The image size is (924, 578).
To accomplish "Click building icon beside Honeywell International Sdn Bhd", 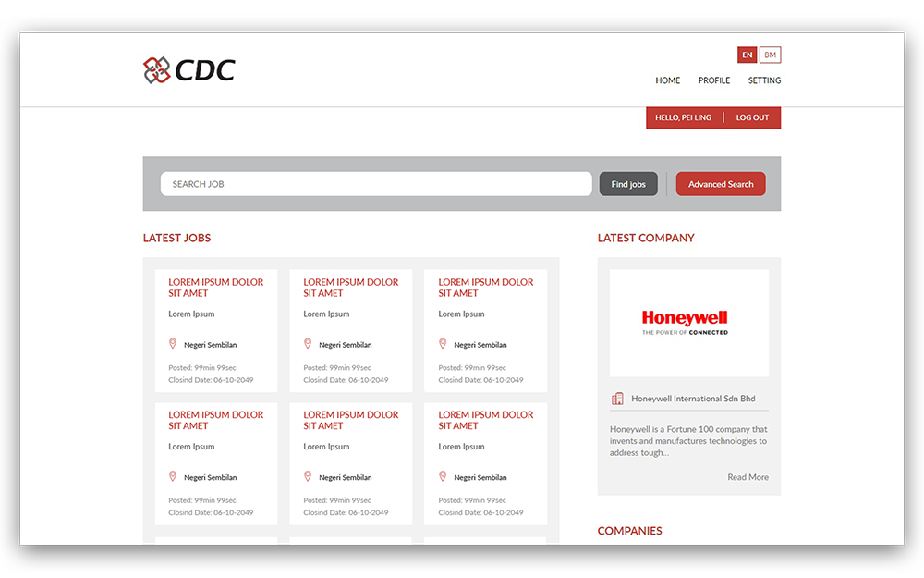I will (617, 399).
